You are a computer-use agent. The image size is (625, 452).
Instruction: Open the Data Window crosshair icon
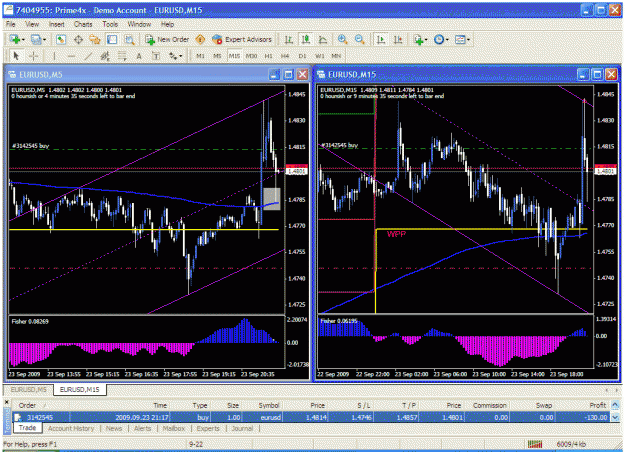tap(78, 39)
